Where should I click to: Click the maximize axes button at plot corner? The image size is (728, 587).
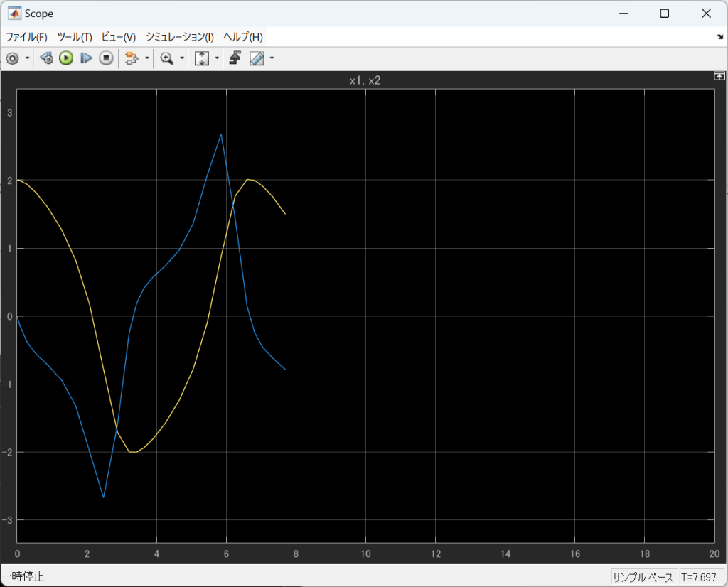(719, 75)
